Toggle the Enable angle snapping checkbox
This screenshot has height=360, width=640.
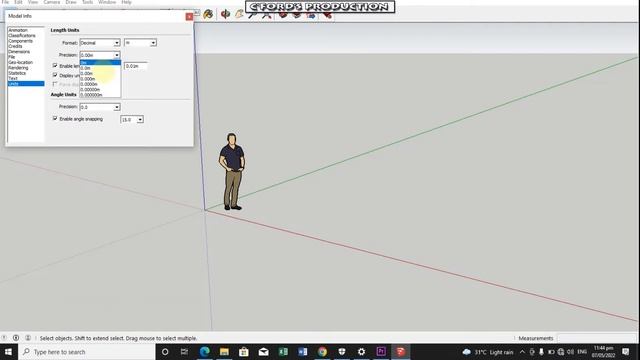(55, 118)
